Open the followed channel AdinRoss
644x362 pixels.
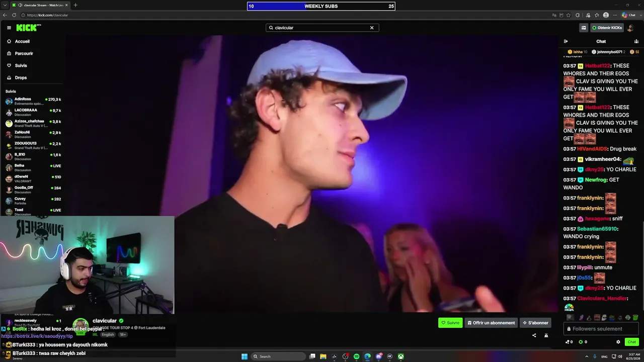tap(33, 101)
